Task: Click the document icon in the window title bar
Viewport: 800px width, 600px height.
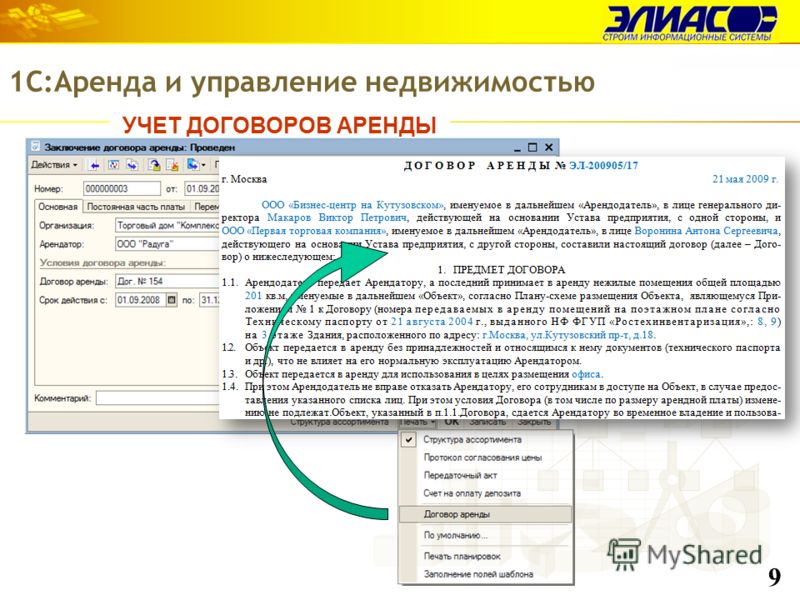Action: pos(35,147)
